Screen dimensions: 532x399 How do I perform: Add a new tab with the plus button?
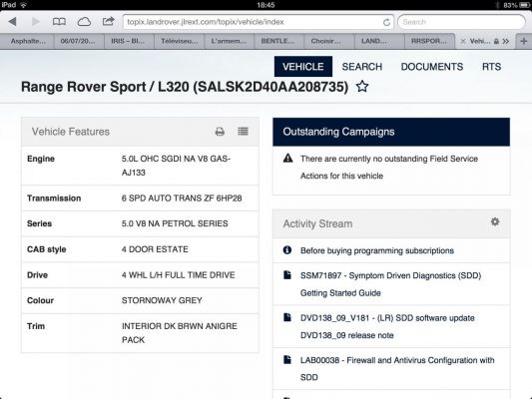pyautogui.click(x=524, y=41)
